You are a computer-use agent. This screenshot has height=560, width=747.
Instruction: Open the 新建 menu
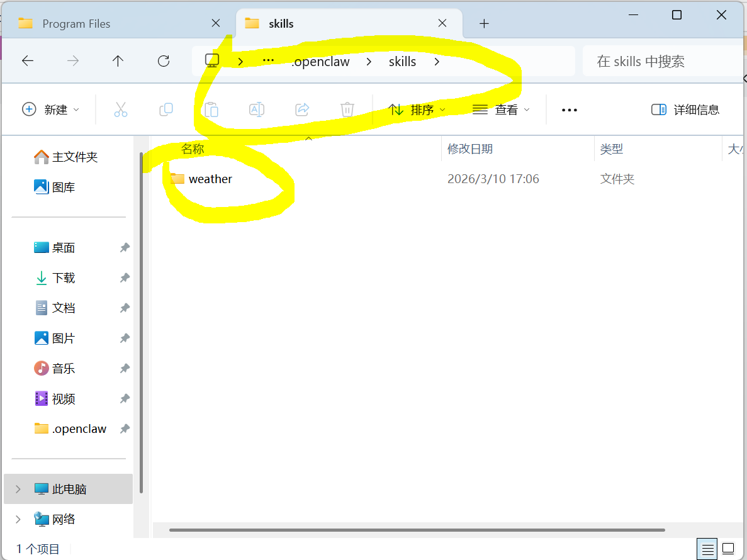pos(49,109)
